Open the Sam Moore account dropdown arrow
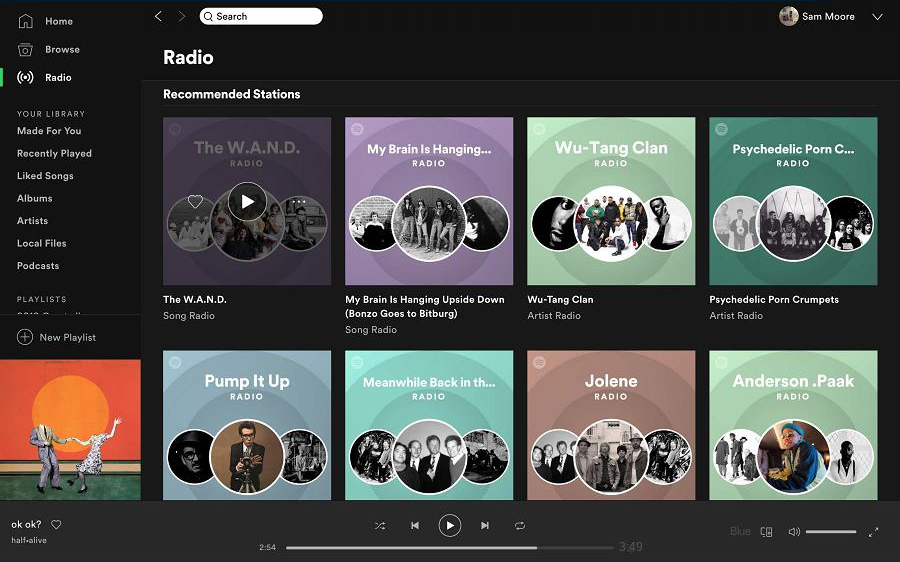900x562 pixels. pyautogui.click(x=877, y=17)
